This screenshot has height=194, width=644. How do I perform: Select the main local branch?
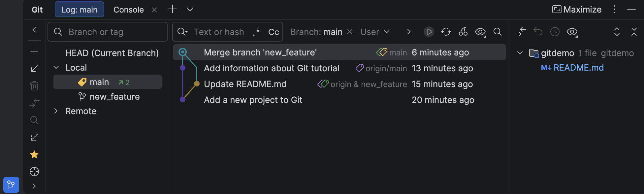point(108,82)
